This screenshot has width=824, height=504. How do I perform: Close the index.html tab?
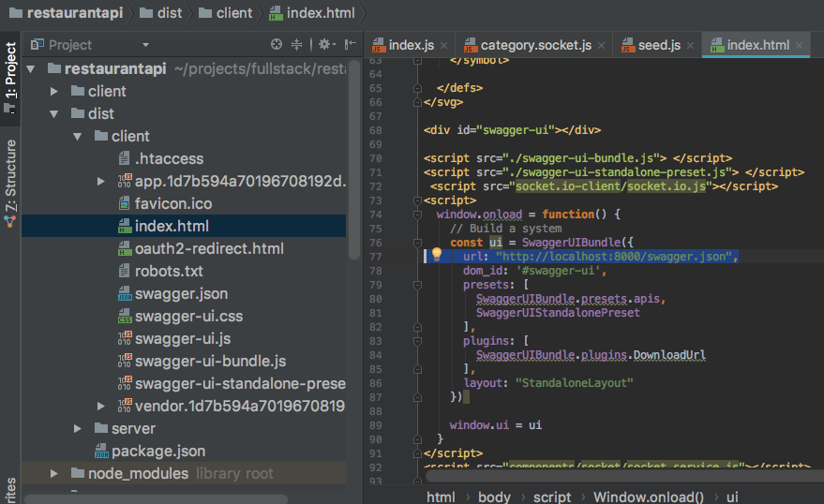[x=799, y=46]
